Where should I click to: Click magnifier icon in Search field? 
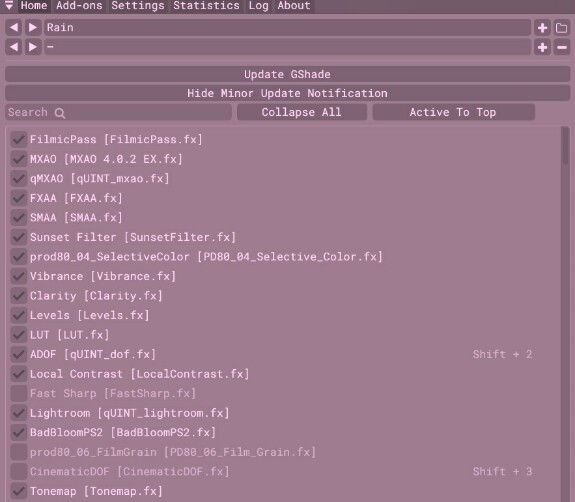tap(60, 113)
